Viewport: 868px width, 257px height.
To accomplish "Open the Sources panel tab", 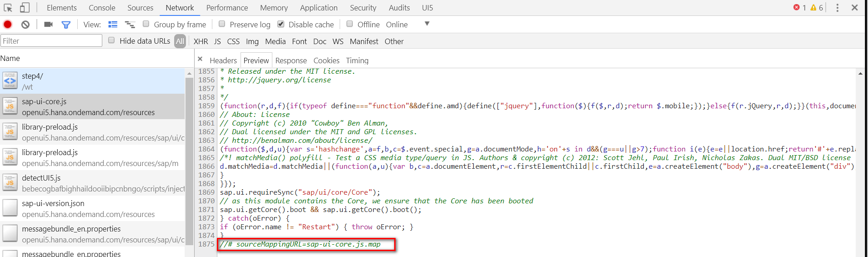I will pos(140,8).
